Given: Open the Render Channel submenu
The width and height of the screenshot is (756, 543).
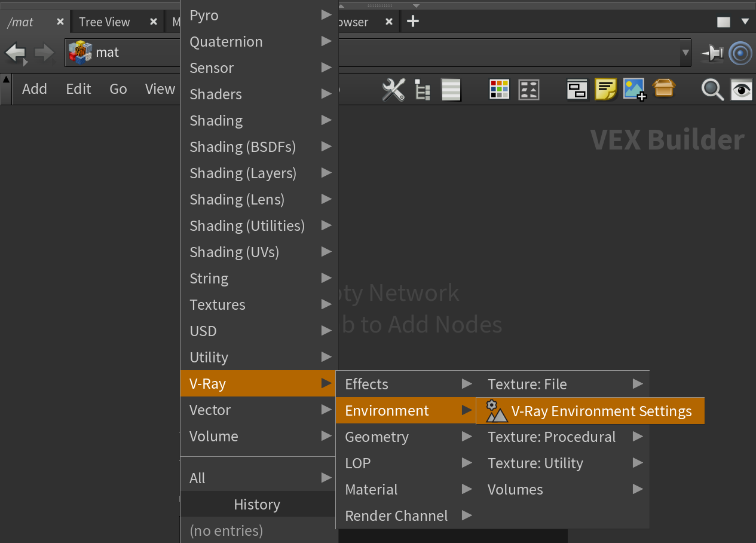Looking at the screenshot, I should tap(406, 515).
